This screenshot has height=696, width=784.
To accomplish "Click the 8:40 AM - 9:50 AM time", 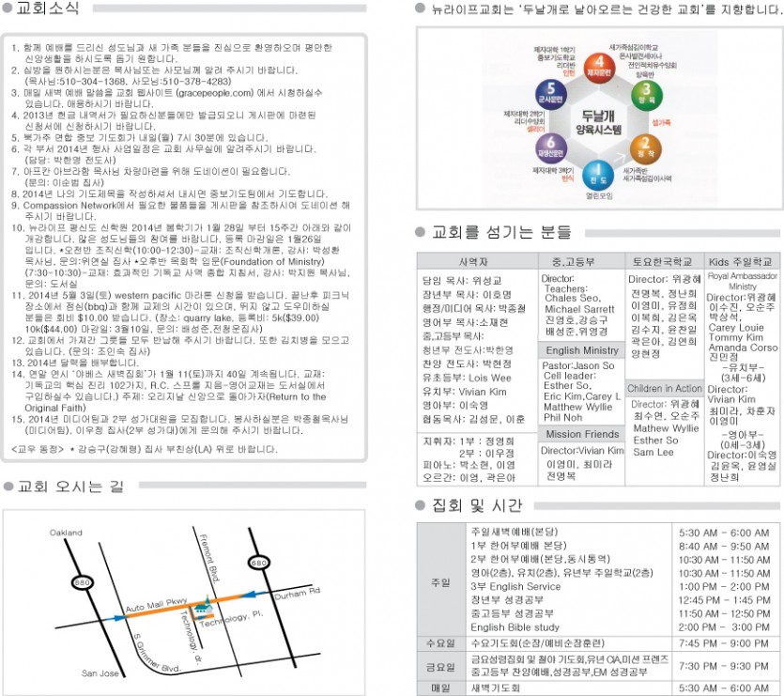I will tap(724, 547).
